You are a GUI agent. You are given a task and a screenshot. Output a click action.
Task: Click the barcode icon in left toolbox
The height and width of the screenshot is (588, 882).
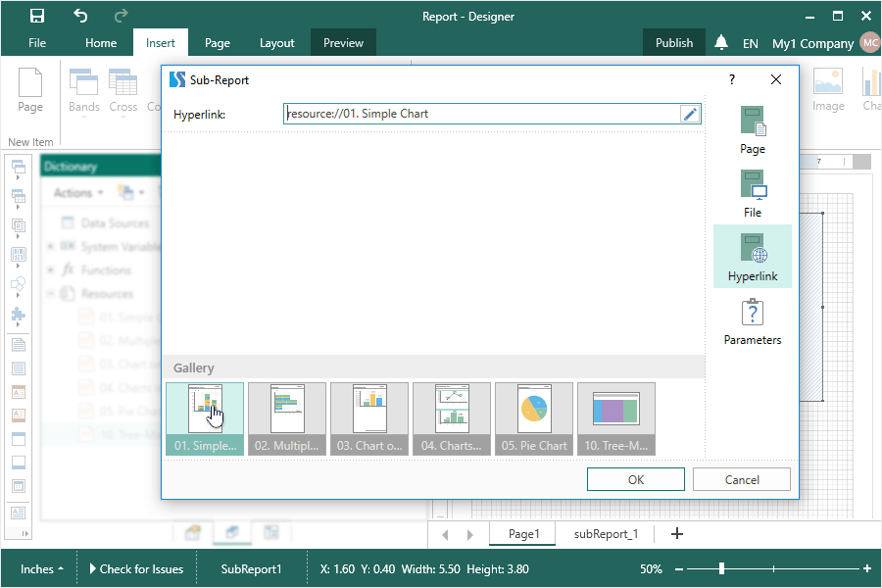point(18,255)
